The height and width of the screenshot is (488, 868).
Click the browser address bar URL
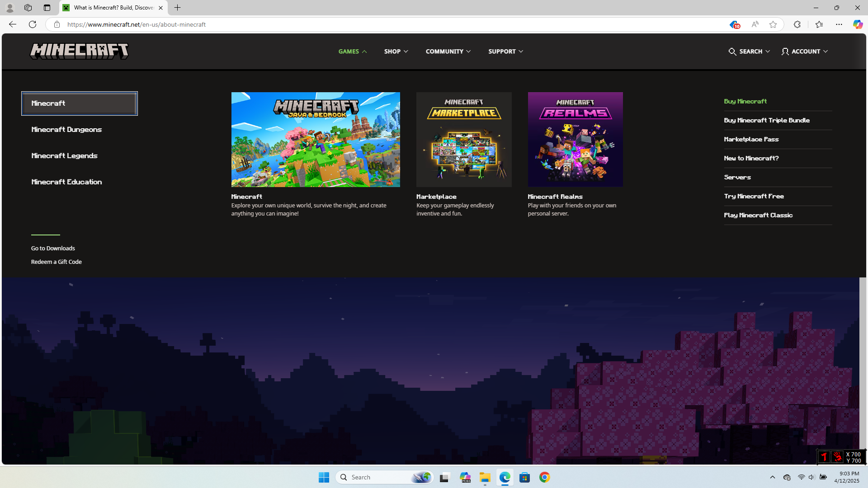137,24
